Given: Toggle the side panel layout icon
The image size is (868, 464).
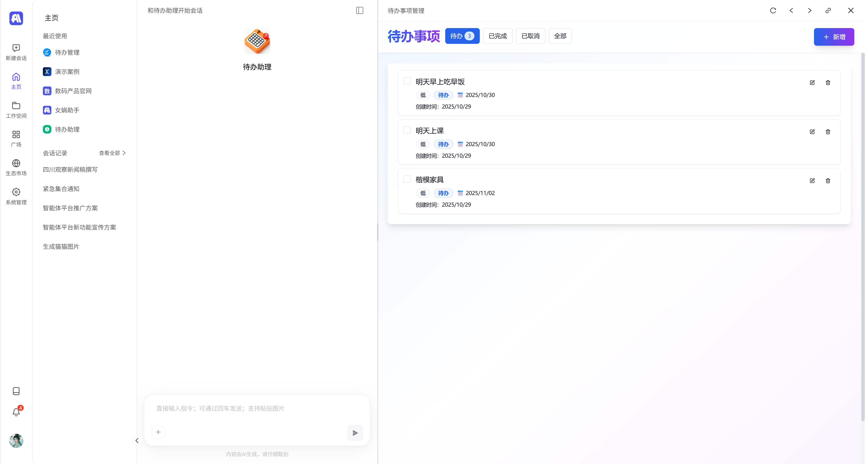Looking at the screenshot, I should coord(360,10).
